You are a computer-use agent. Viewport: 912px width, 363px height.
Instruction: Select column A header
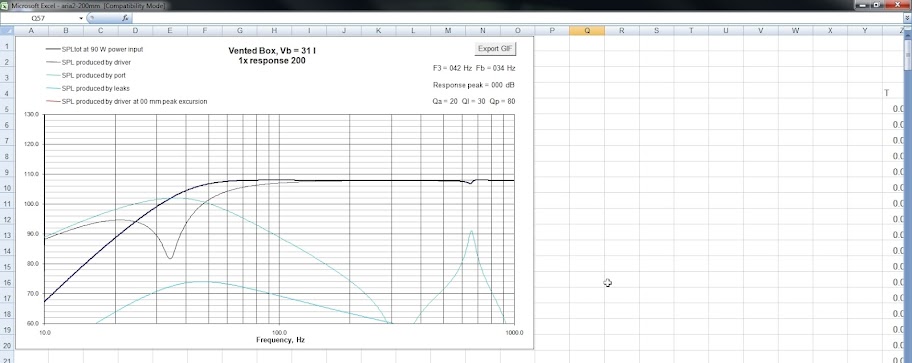click(30, 30)
